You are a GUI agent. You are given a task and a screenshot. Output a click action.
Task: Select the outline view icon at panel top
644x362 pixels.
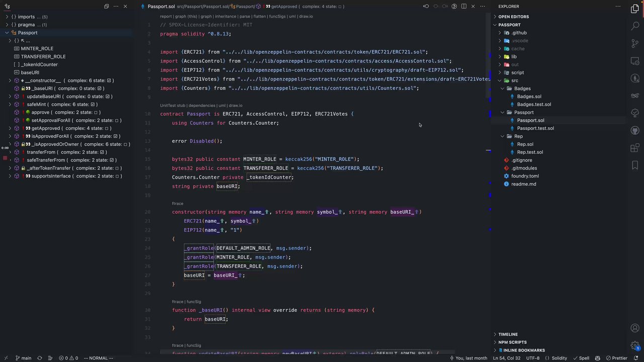tap(7, 7)
